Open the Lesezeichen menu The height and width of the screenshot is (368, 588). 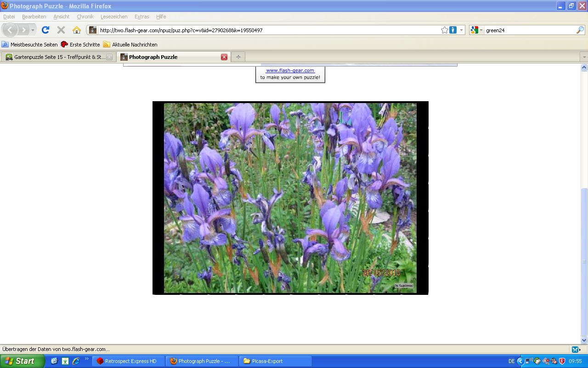114,17
